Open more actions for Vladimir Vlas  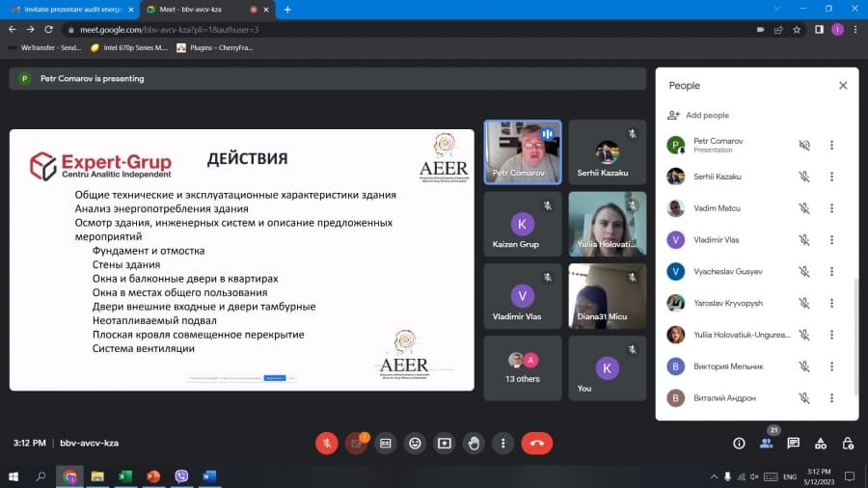pyautogui.click(x=831, y=239)
